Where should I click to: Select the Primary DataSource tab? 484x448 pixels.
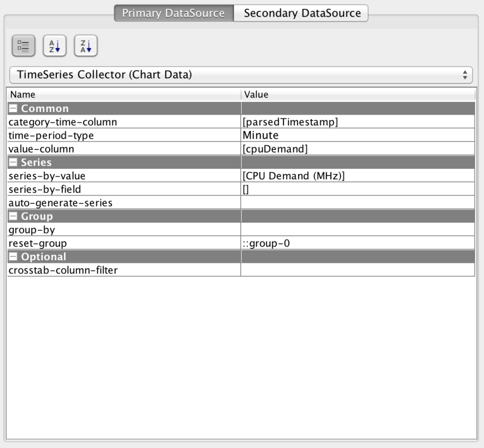click(173, 13)
